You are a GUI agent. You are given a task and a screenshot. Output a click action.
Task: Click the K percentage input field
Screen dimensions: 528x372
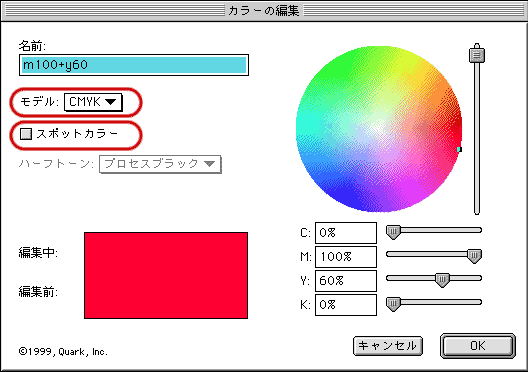pyautogui.click(x=346, y=305)
